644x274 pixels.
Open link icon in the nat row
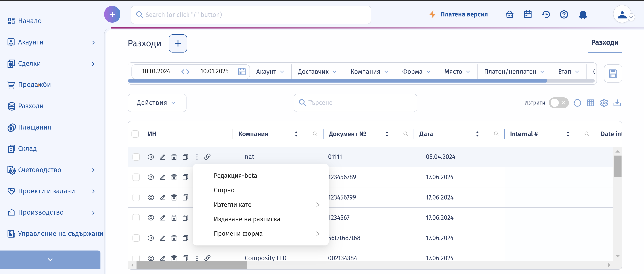pyautogui.click(x=207, y=157)
